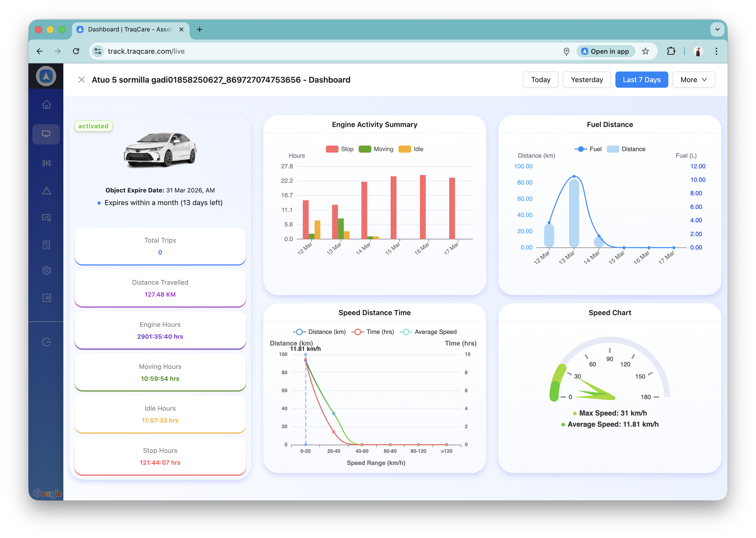Click the Distance Travelled card
756x538 pixels.
tap(160, 288)
